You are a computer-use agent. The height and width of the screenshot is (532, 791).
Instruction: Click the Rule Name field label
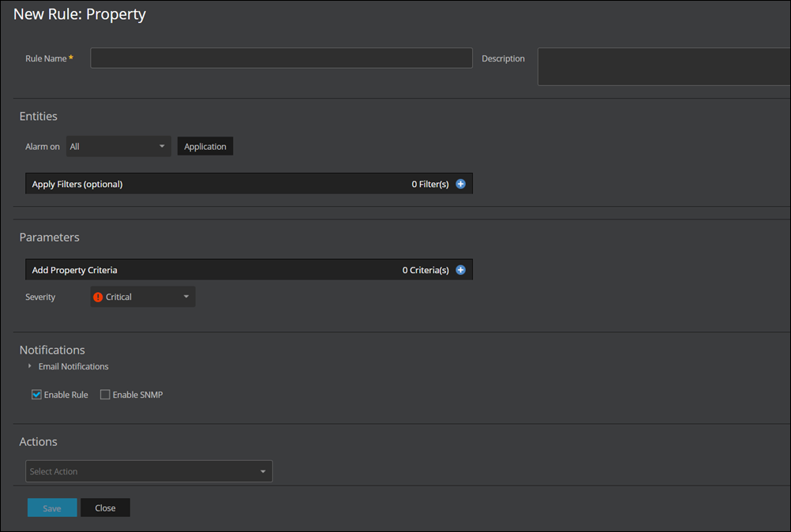pos(46,58)
